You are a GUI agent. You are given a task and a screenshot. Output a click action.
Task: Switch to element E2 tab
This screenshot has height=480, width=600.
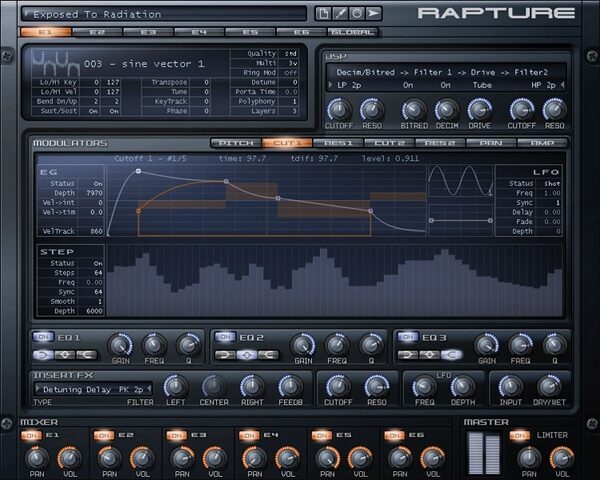(x=97, y=32)
